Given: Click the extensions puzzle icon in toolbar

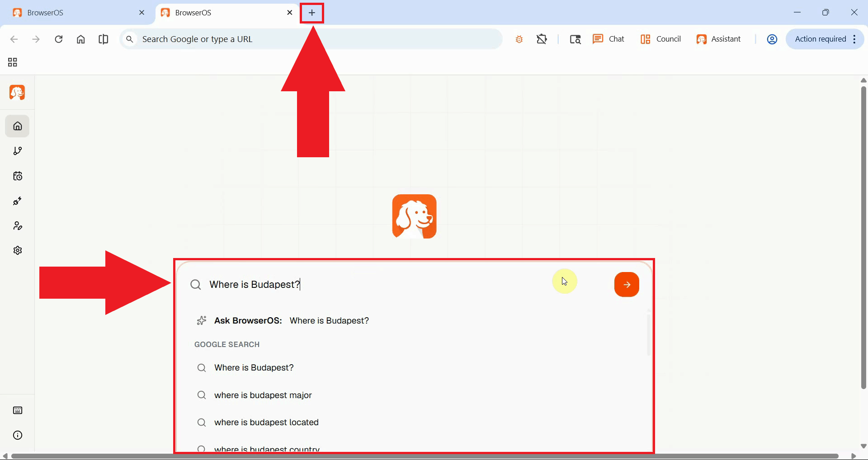Looking at the screenshot, I should [x=542, y=39].
